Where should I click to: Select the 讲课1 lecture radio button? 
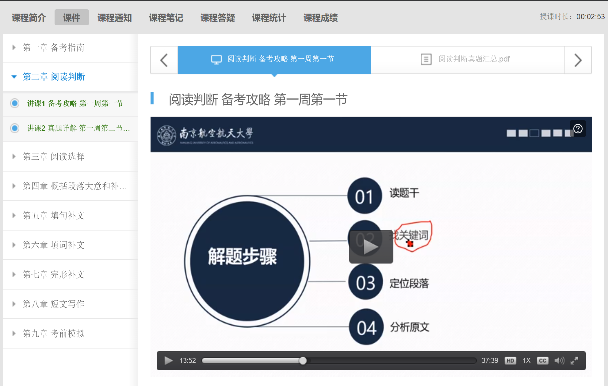(15, 103)
